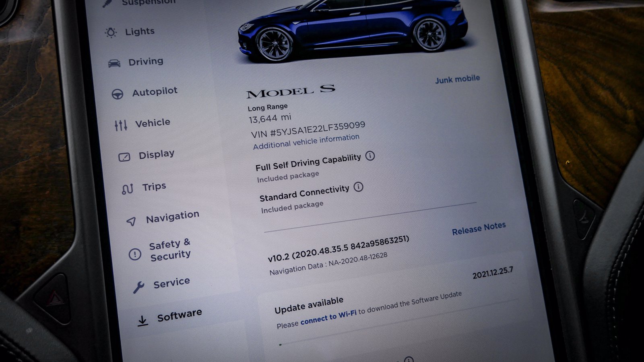Screen dimensions: 644x362
Task: Tap the Service wrench icon
Action: pyautogui.click(x=138, y=287)
